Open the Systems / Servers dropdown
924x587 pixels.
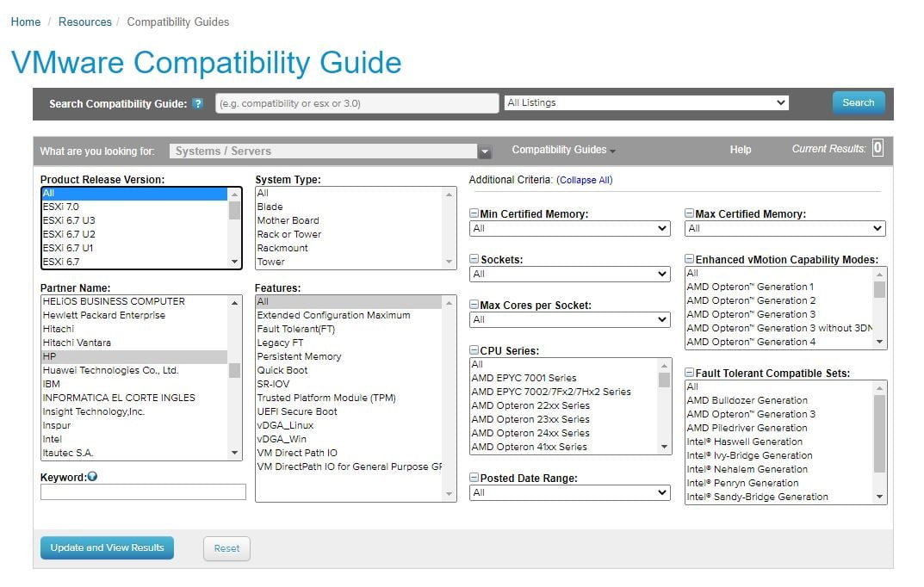click(330, 151)
